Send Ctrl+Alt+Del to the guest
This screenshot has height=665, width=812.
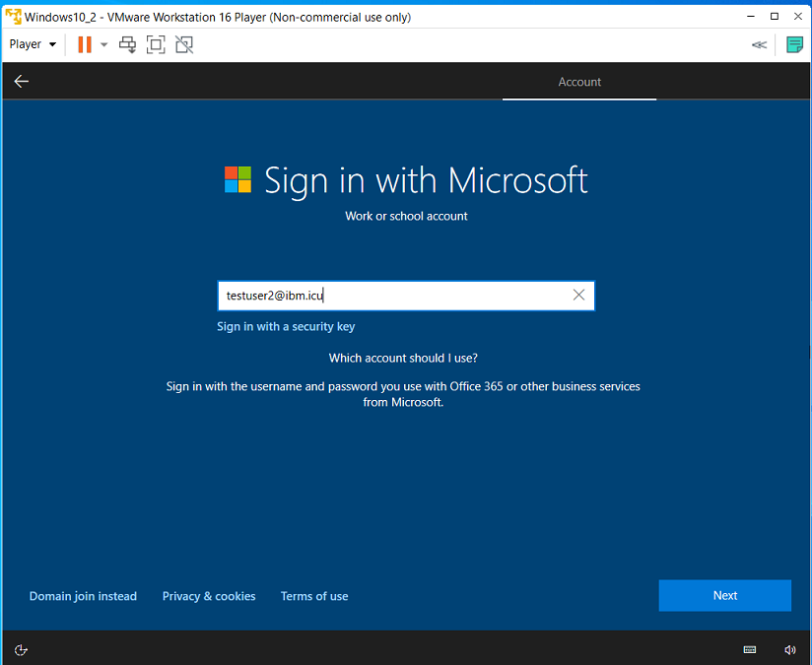point(127,44)
